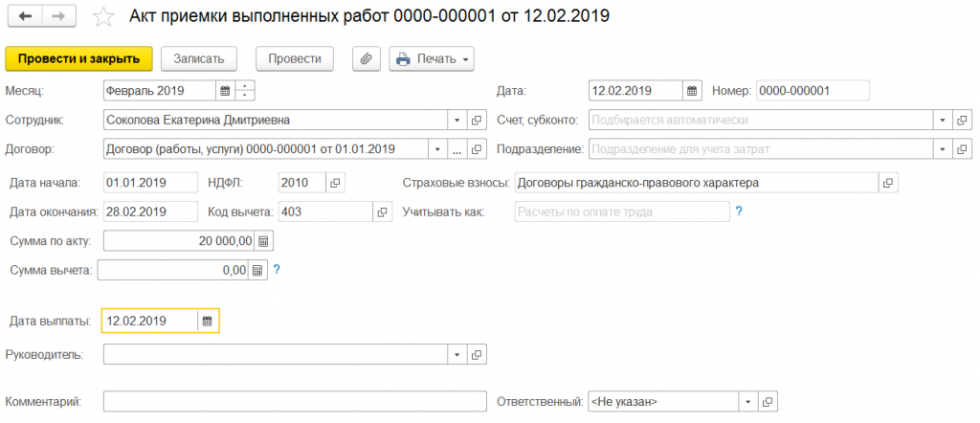
Task: Click the back navigation arrow
Action: [25, 17]
